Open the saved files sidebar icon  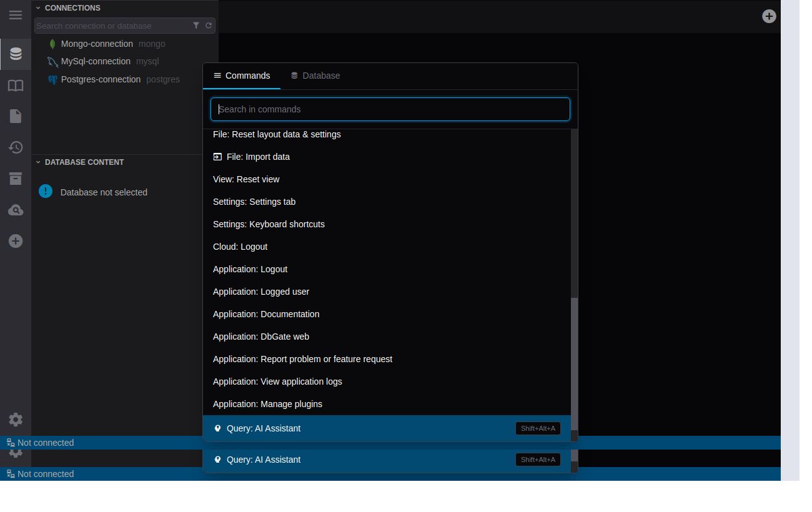pos(16,116)
